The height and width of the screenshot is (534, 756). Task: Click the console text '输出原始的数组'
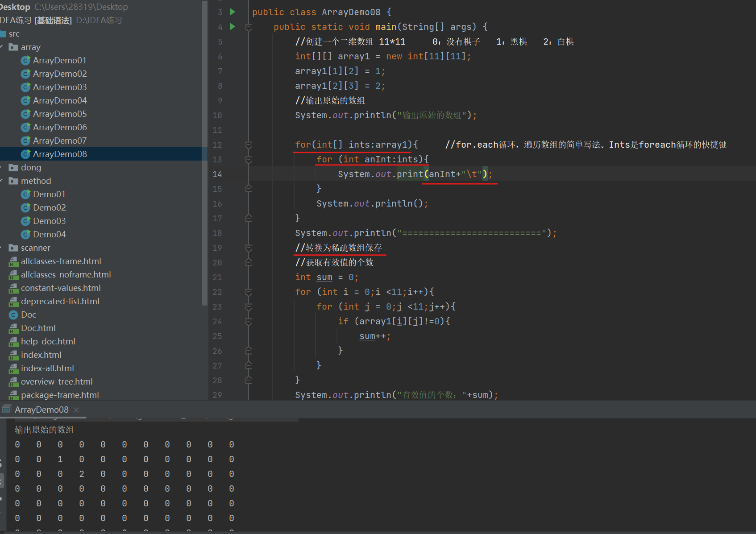pyautogui.click(x=44, y=430)
